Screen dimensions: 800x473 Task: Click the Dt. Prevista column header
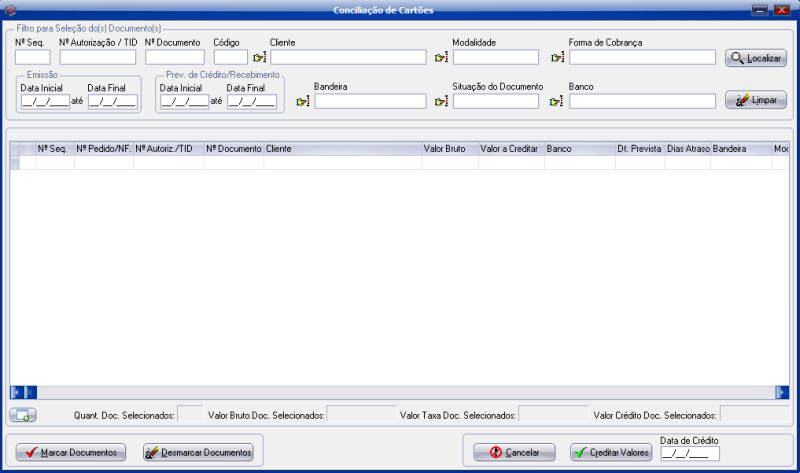tap(638, 148)
